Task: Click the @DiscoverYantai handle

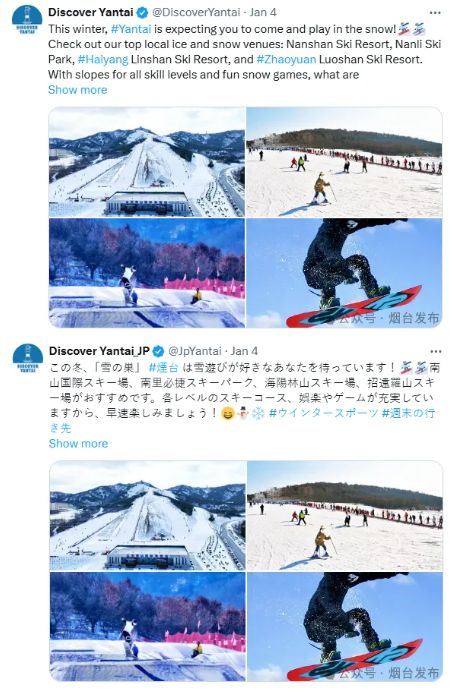Action: (196, 13)
